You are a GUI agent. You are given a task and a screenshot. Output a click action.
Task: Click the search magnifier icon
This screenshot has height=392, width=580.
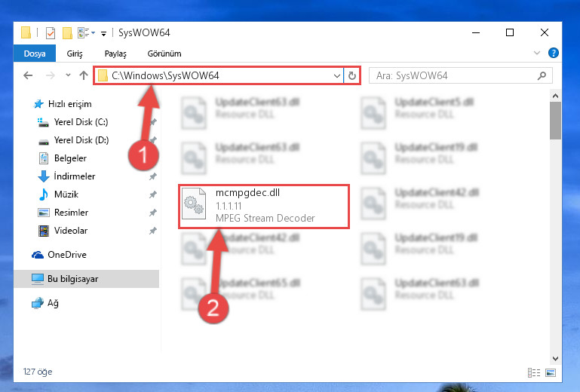542,76
